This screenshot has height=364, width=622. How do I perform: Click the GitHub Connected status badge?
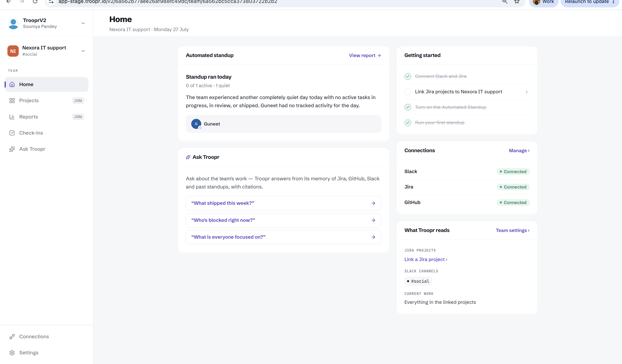[513, 203]
